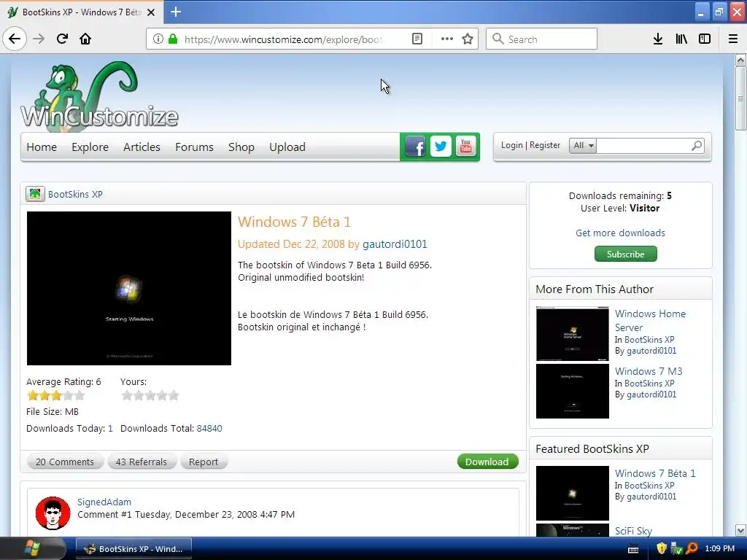Visit WinCustomize YouTube channel
The width and height of the screenshot is (747, 560).
click(x=465, y=147)
